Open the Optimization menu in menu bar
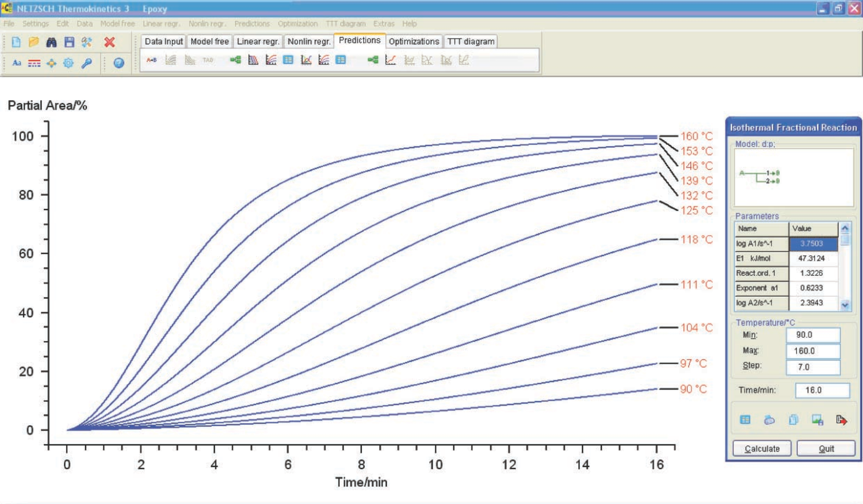863x504 pixels. click(297, 24)
